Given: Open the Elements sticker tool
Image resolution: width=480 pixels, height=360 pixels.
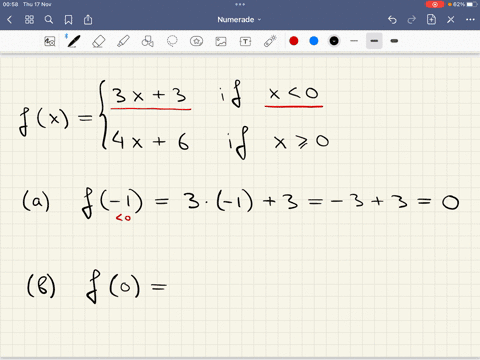Looking at the screenshot, I should click(196, 41).
